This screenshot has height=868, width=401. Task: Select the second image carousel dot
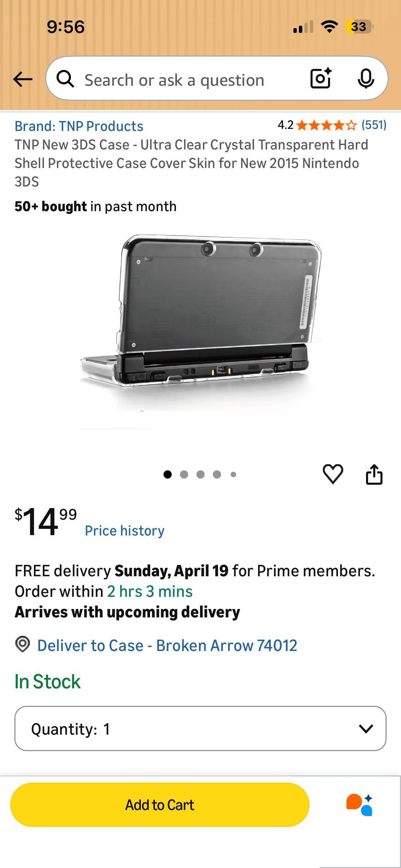184,474
